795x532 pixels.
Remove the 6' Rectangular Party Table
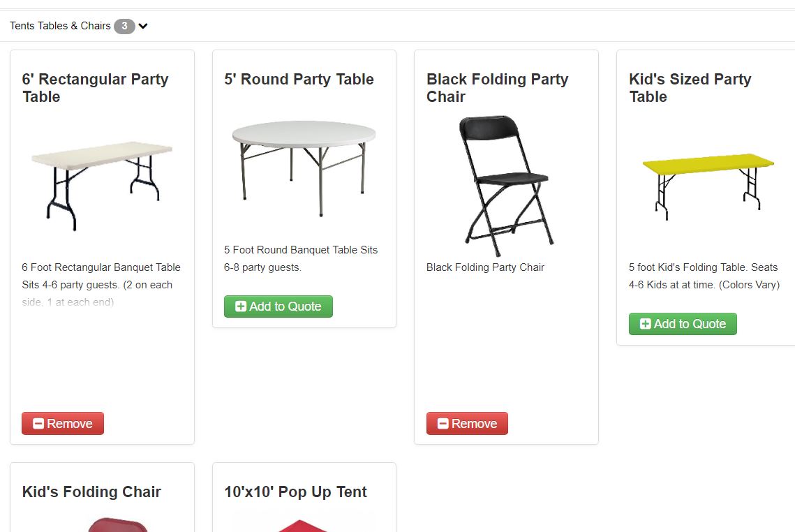click(63, 424)
